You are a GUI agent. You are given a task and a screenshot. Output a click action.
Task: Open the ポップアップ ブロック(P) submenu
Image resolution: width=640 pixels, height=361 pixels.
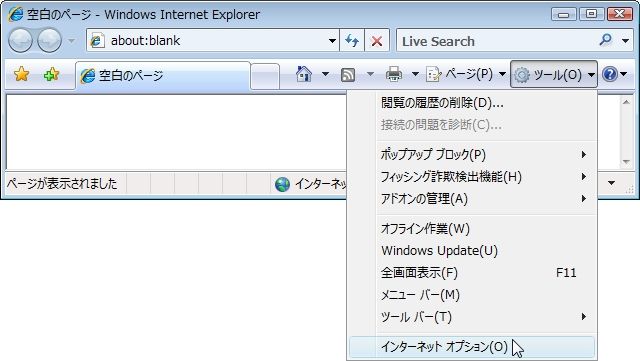coord(473,155)
